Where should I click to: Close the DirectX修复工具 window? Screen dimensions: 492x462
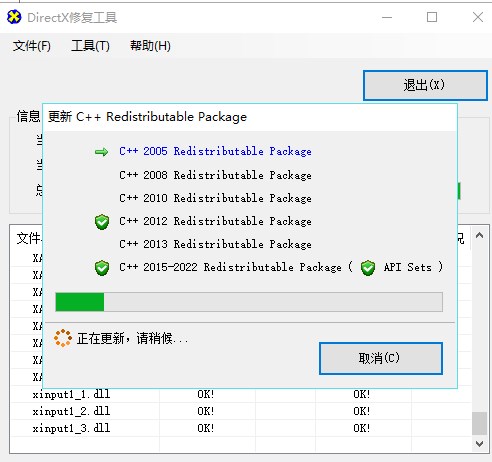pyautogui.click(x=478, y=17)
